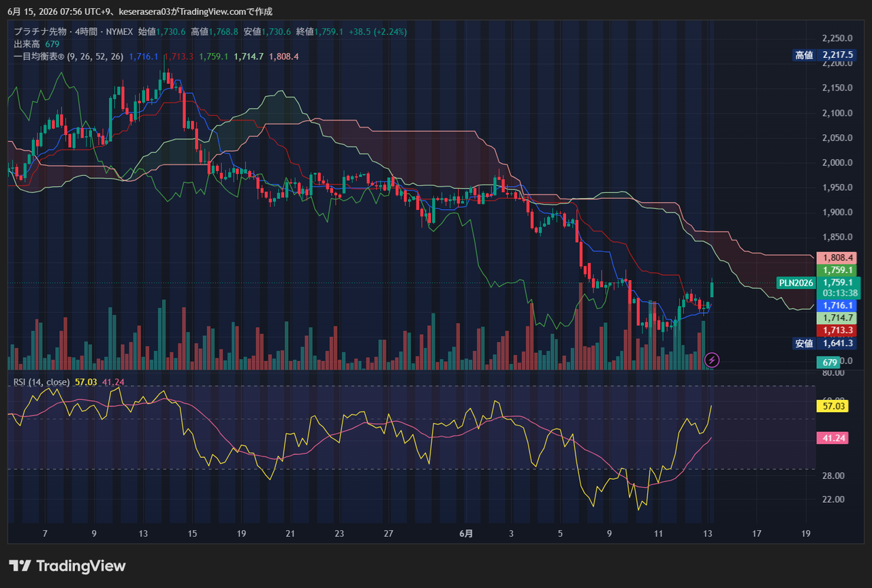Image resolution: width=872 pixels, height=588 pixels.
Task: Click the 80.00 RSI scale value
Action: pos(833,373)
